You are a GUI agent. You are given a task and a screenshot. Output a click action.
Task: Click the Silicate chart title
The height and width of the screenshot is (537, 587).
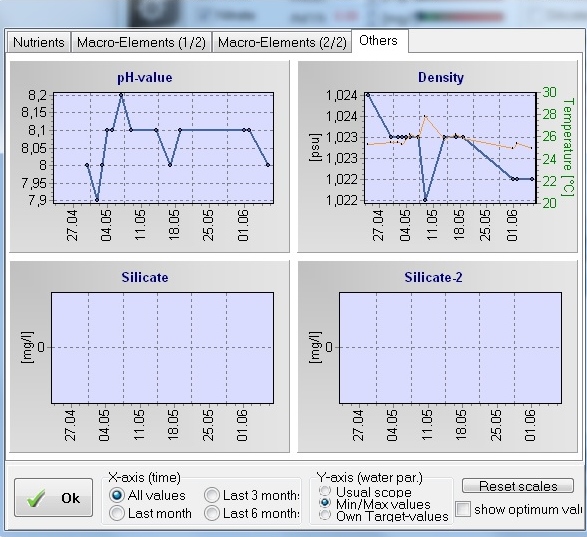point(145,277)
